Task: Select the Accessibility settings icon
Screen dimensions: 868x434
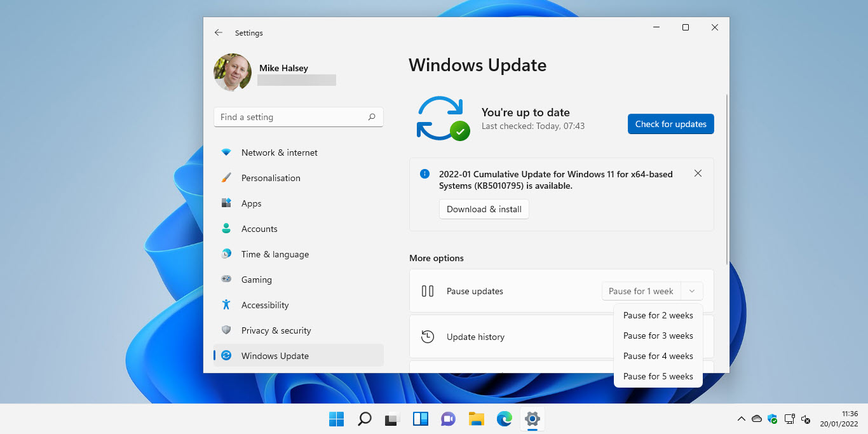Action: click(226, 305)
